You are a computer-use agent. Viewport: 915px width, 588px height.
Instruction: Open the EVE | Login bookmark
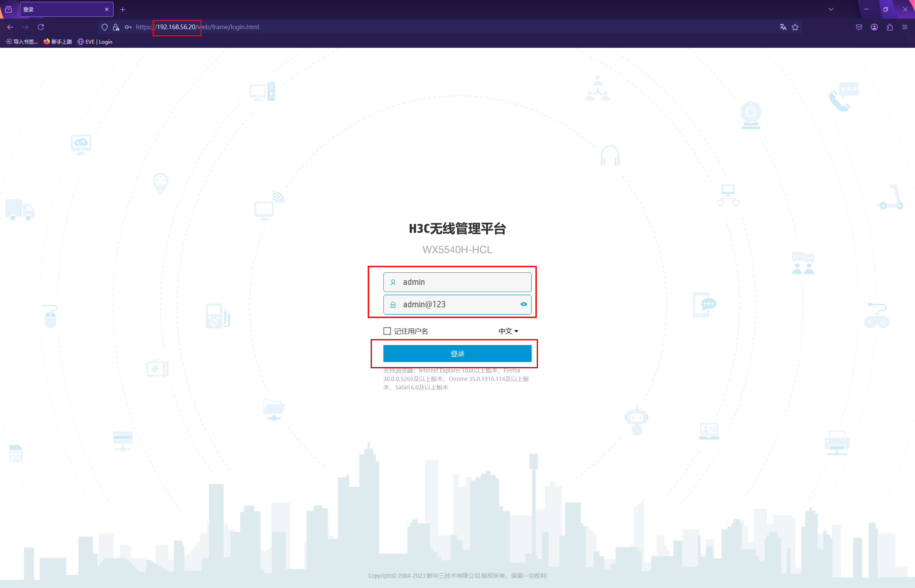[95, 41]
